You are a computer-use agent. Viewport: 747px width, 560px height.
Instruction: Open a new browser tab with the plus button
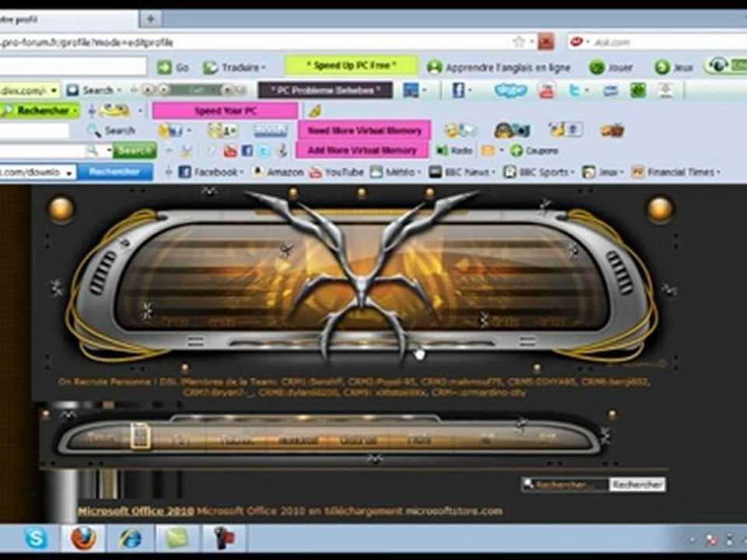click(x=150, y=19)
